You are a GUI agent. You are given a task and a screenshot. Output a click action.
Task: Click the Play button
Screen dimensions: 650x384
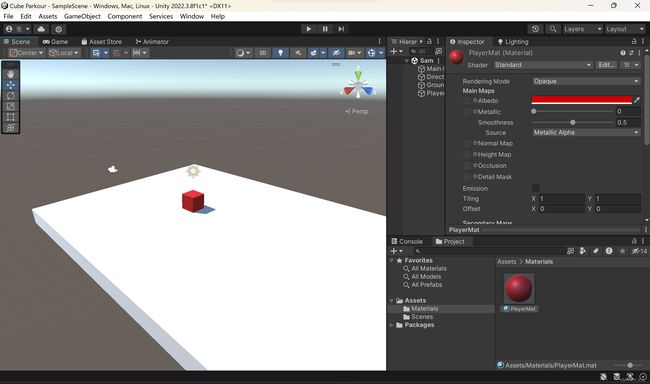[308, 29]
